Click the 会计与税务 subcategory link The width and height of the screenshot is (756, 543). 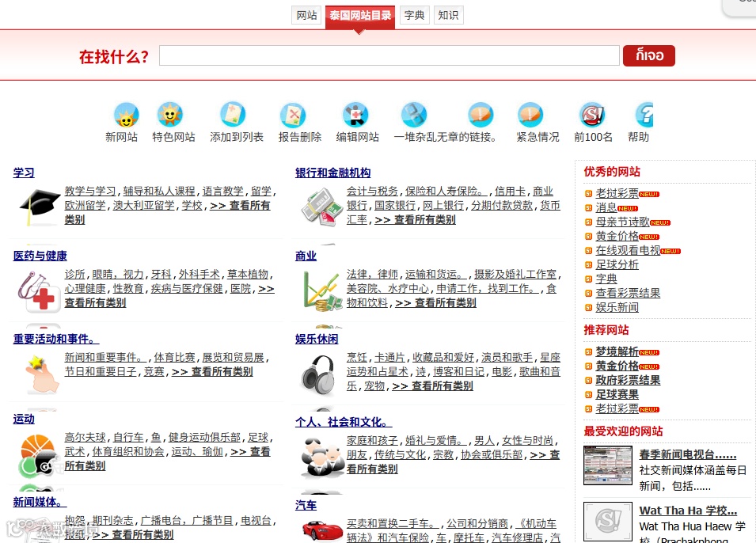pos(372,192)
